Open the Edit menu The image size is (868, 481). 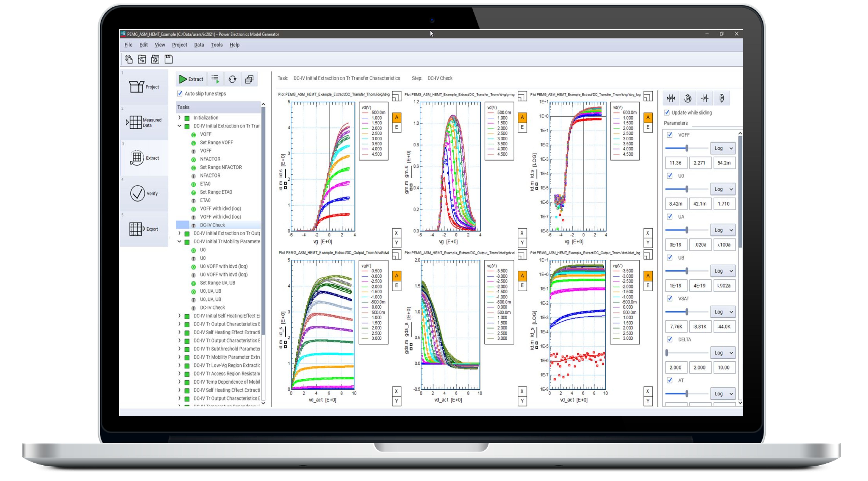click(x=144, y=45)
